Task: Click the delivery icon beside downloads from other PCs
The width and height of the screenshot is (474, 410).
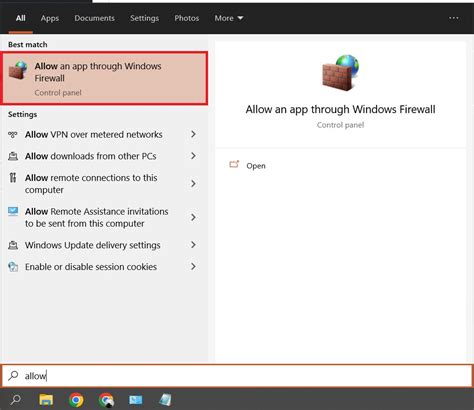Action: point(13,156)
